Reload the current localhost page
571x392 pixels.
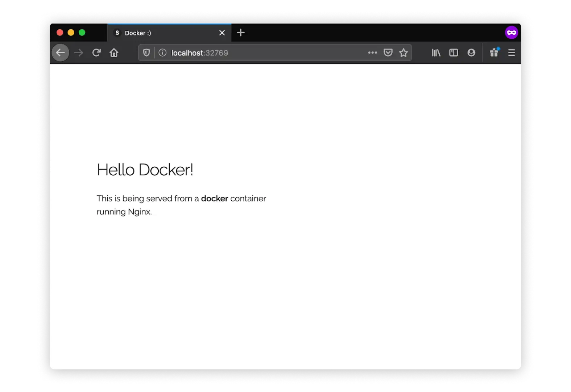[96, 53]
